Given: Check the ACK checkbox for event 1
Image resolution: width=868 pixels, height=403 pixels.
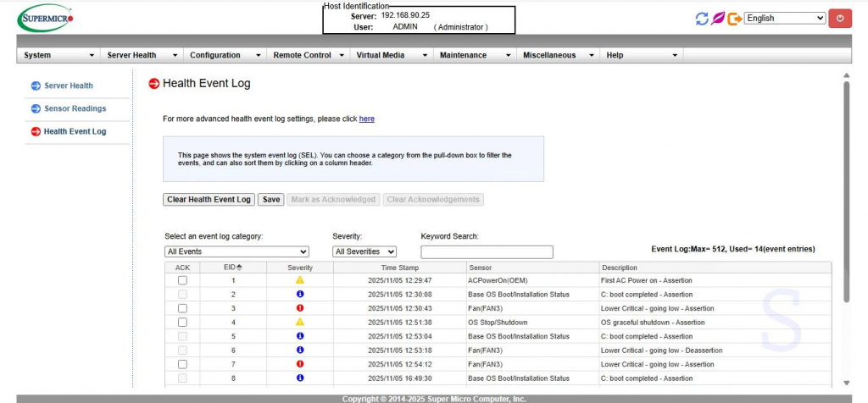Looking at the screenshot, I should pos(182,280).
